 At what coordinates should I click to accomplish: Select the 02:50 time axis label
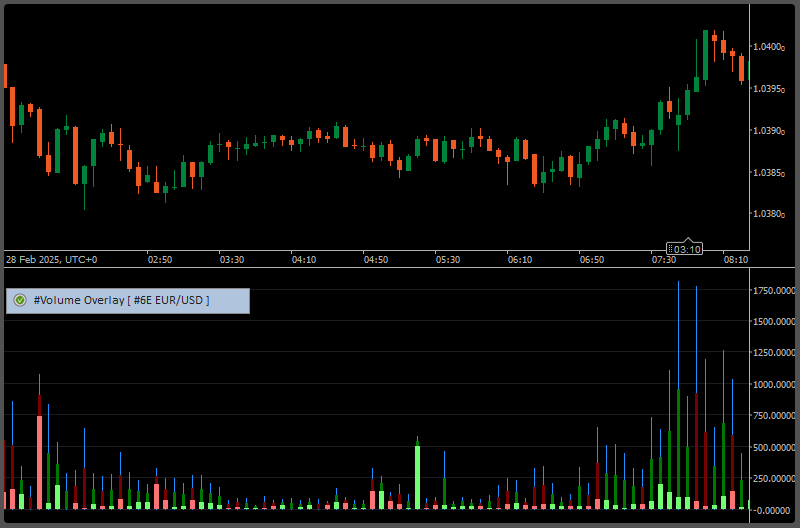tap(160, 260)
